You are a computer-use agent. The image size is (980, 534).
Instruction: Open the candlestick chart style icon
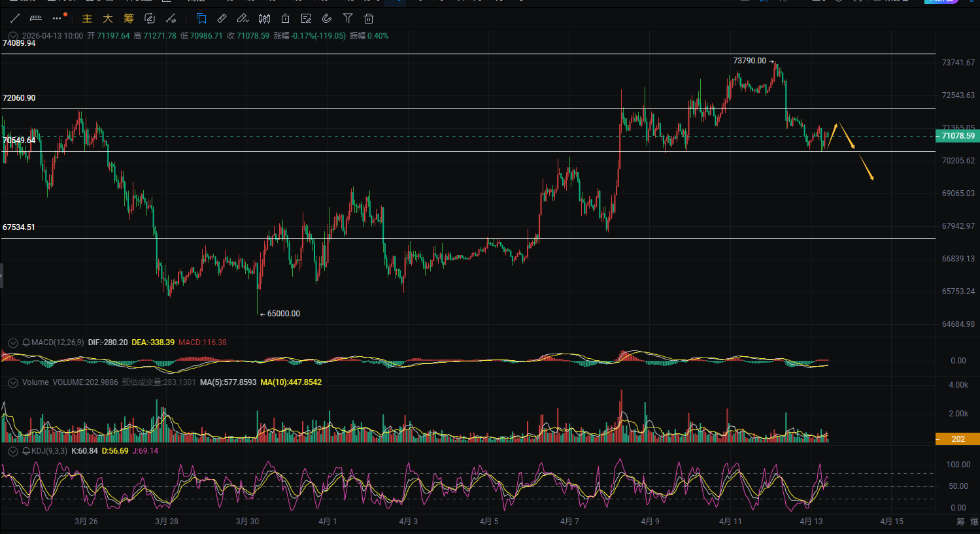(x=264, y=18)
